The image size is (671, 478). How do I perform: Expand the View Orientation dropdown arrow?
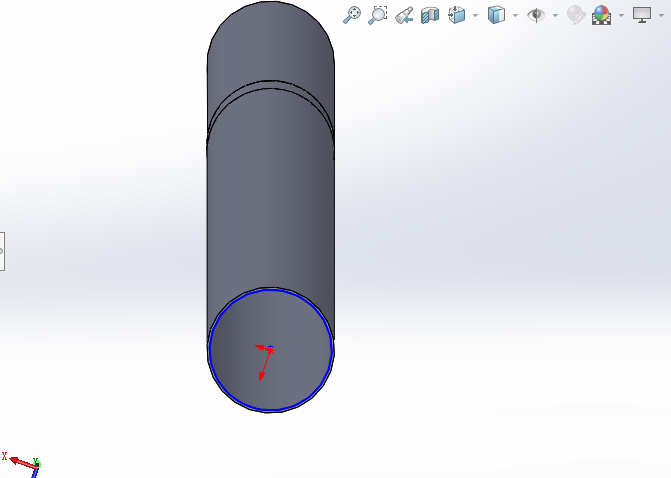coord(475,15)
